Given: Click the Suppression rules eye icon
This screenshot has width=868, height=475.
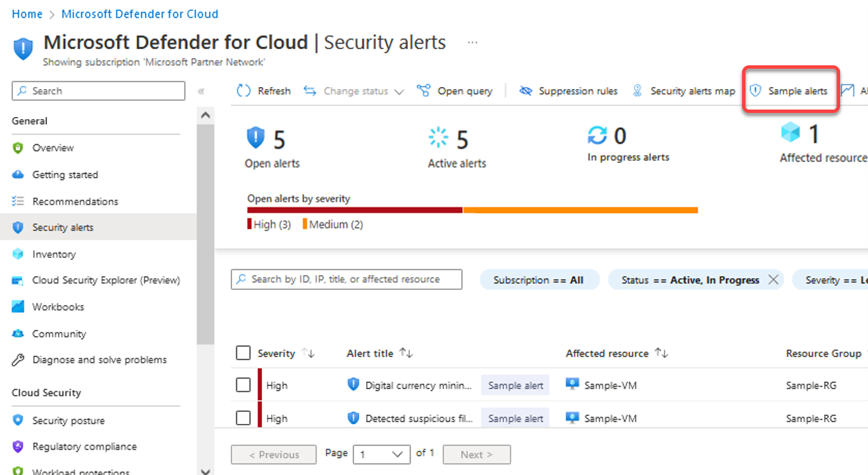Looking at the screenshot, I should [x=525, y=91].
